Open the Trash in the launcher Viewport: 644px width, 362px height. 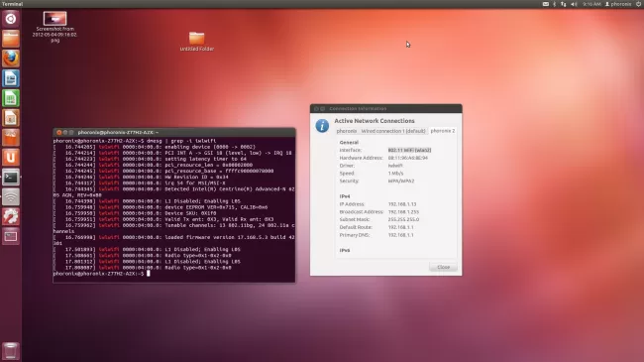[11, 351]
